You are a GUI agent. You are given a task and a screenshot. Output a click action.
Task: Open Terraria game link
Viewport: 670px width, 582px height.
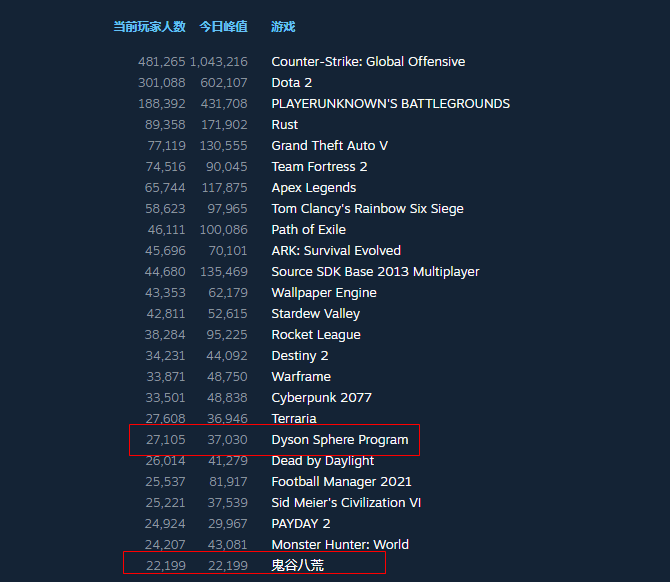(x=294, y=419)
